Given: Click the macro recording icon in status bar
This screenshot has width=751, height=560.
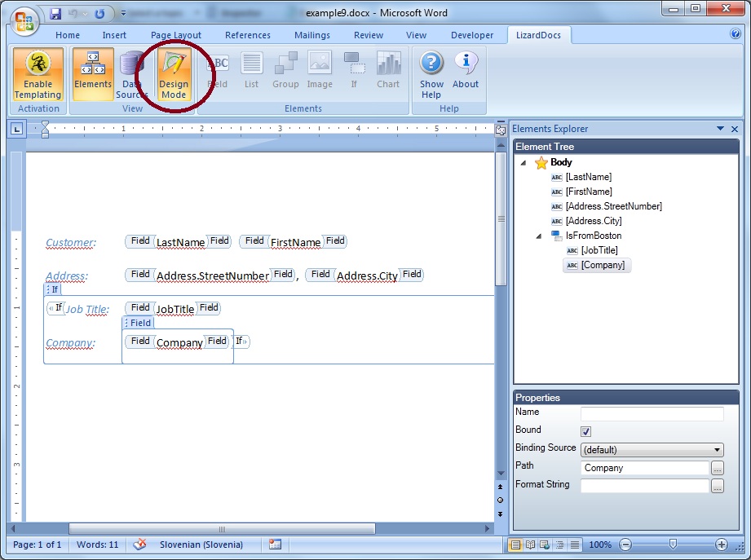Looking at the screenshot, I should click(x=275, y=545).
